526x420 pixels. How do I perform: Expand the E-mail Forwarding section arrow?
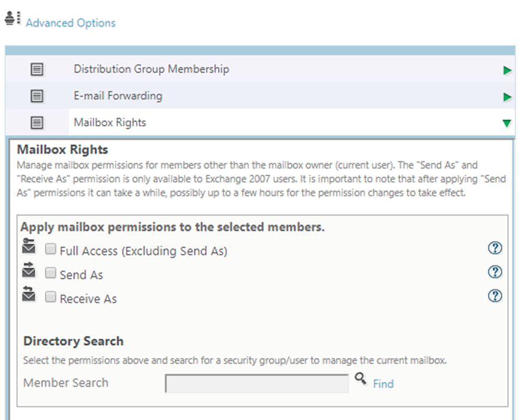click(507, 97)
